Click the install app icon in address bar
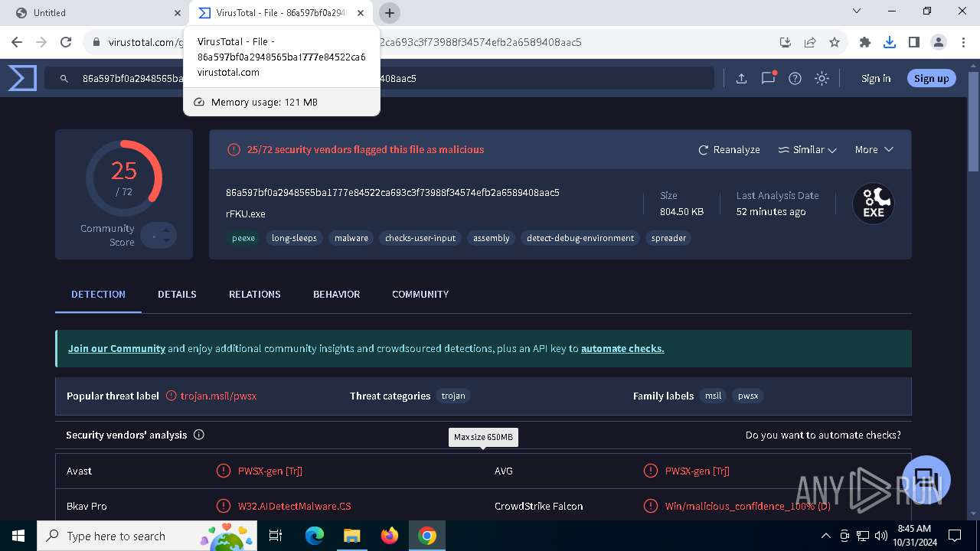This screenshot has width=980, height=551. tap(786, 42)
